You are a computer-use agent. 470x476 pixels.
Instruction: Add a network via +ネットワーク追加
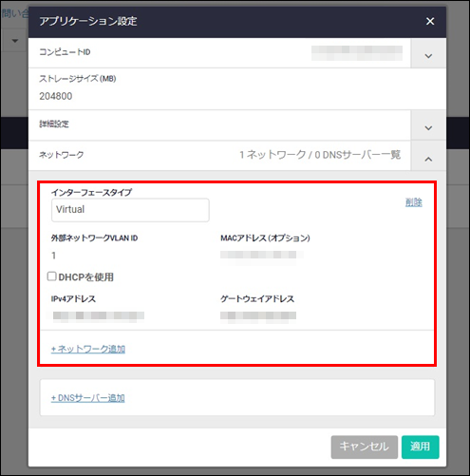[88, 349]
